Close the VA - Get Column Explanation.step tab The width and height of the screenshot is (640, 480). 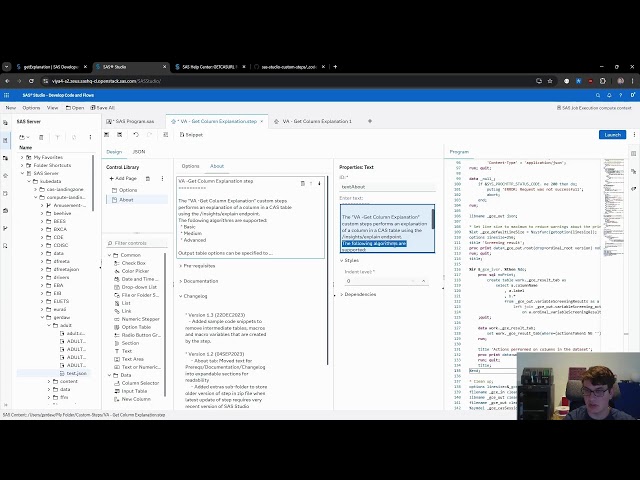tap(262, 121)
